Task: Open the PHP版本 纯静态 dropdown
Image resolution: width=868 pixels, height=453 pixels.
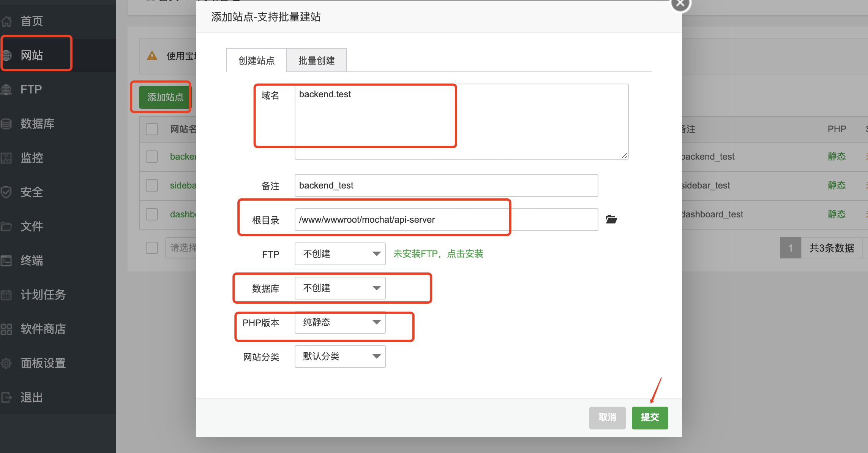Action: coord(340,322)
